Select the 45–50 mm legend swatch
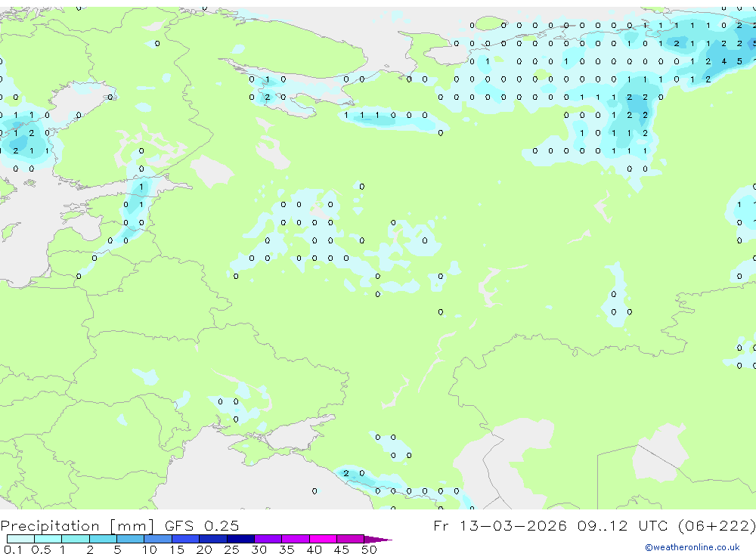 point(351,539)
